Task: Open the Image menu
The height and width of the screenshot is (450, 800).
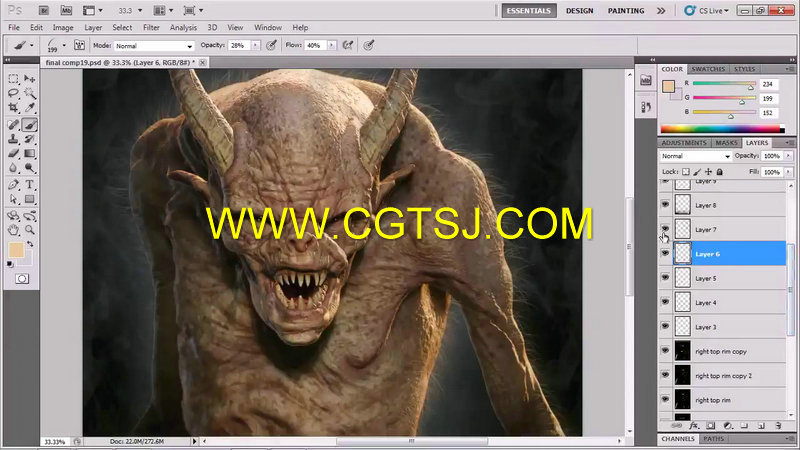Action: point(63,28)
